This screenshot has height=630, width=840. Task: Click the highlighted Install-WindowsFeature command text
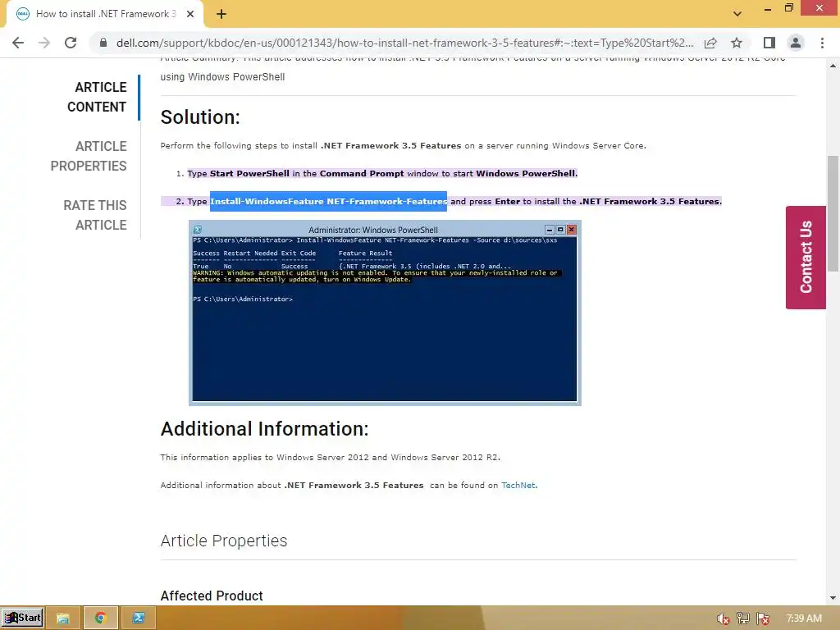point(328,202)
